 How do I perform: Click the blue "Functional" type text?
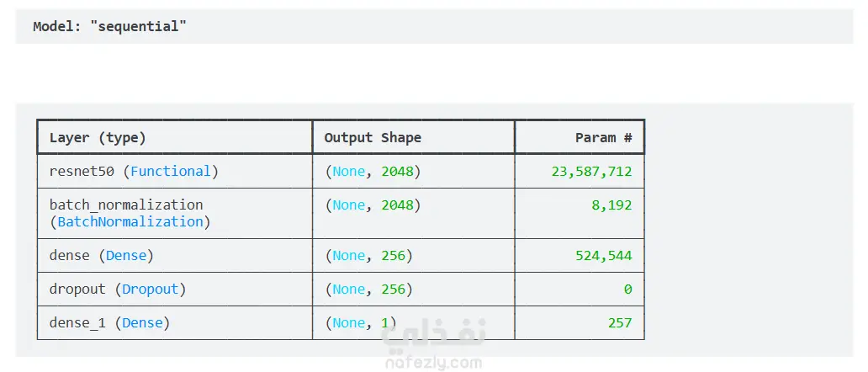[x=170, y=171]
